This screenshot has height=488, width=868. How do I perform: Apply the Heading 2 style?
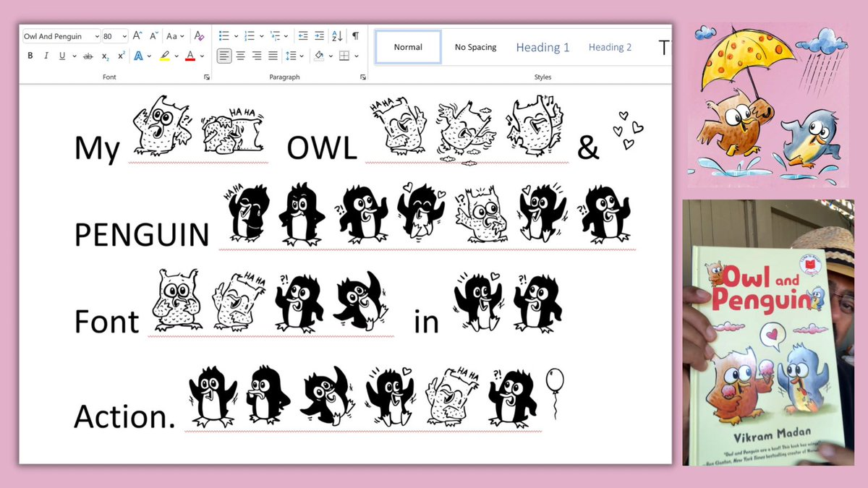[x=610, y=47]
